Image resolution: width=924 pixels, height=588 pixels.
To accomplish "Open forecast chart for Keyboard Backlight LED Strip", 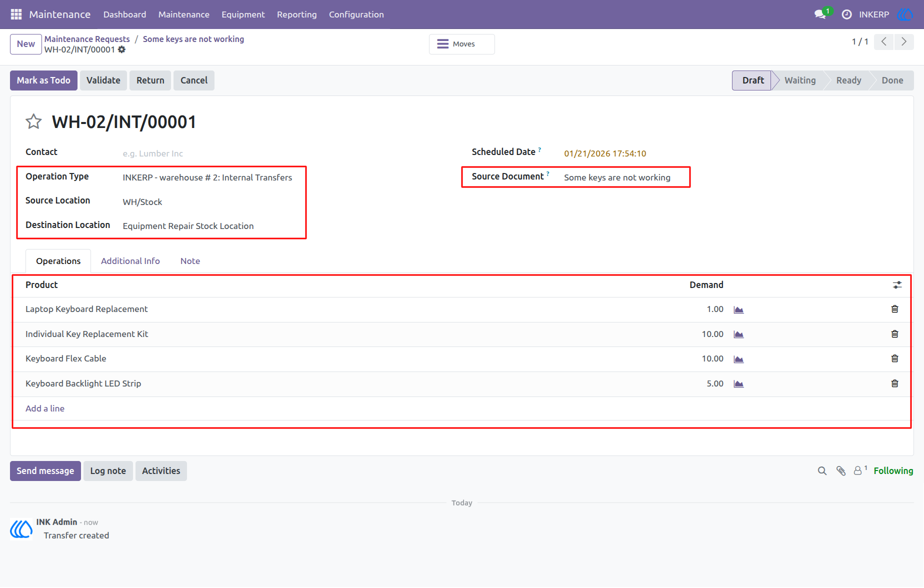I will point(738,384).
